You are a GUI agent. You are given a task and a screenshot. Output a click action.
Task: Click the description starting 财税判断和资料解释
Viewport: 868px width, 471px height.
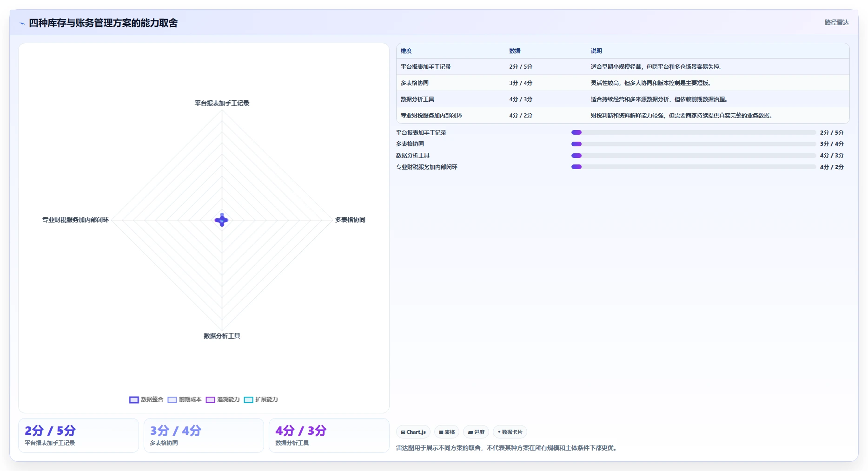[682, 116]
